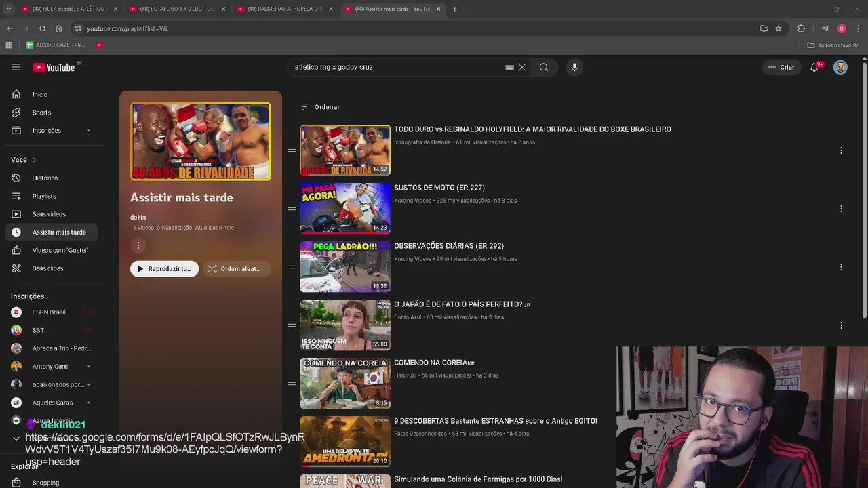Grab drag handle of COMENDO NA COREIA

[292, 384]
